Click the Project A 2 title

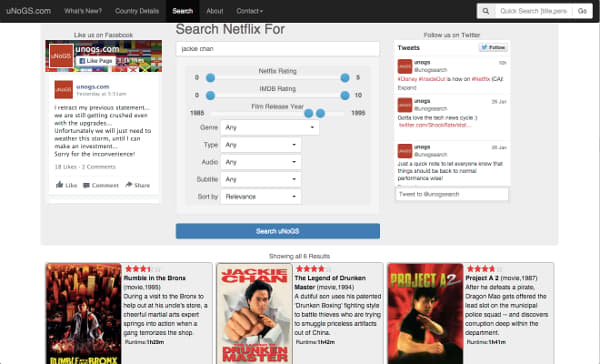[x=482, y=278]
